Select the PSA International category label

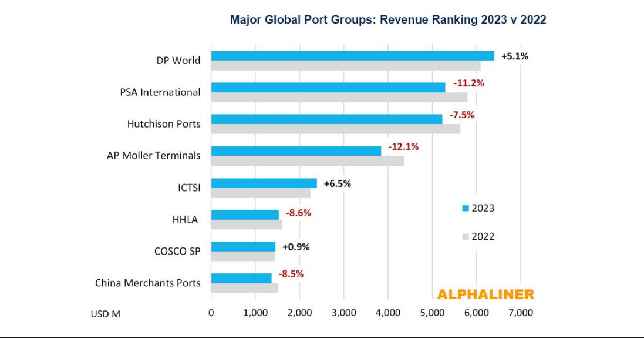click(160, 92)
